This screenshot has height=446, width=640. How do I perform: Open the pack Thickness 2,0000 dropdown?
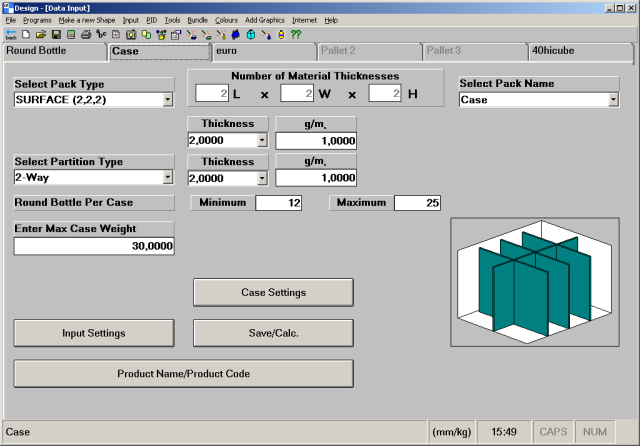click(262, 140)
